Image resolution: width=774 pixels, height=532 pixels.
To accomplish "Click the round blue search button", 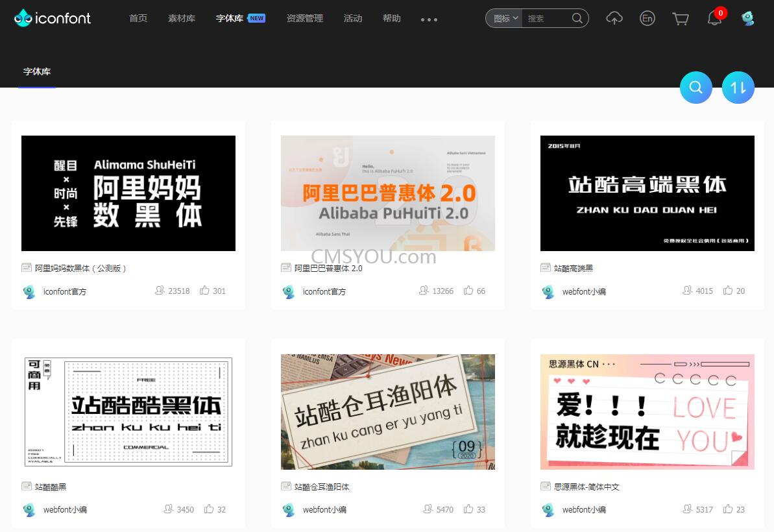I will (695, 88).
